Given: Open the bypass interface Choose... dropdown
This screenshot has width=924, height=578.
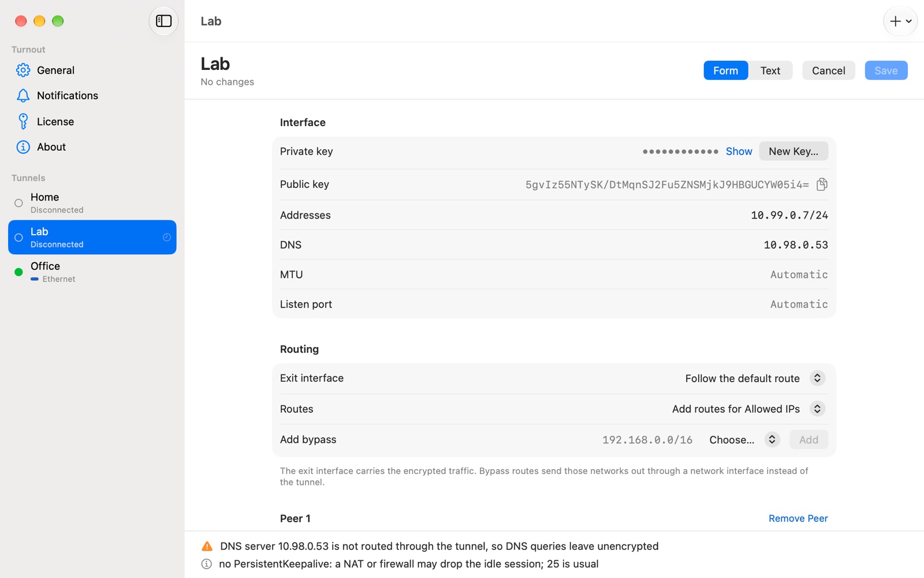Looking at the screenshot, I should [x=744, y=440].
